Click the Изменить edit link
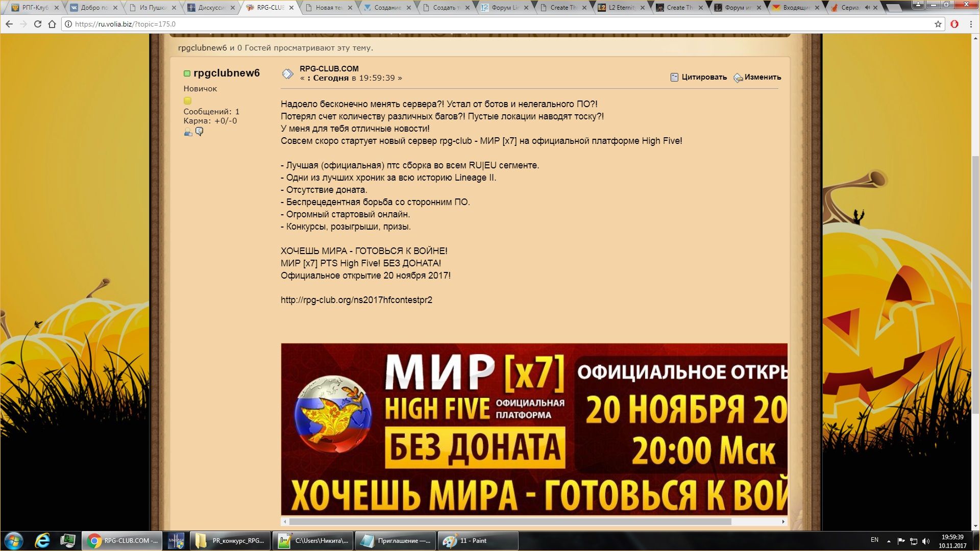The width and height of the screenshot is (980, 551). [763, 77]
